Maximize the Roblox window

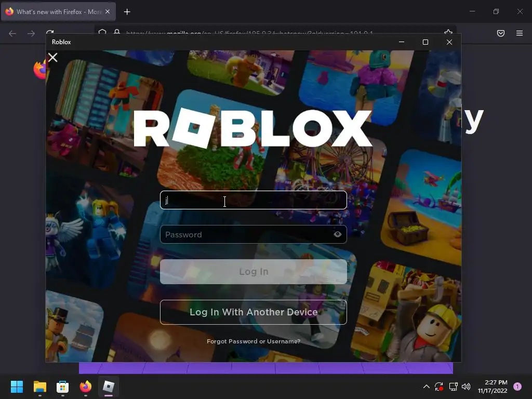pyautogui.click(x=425, y=42)
